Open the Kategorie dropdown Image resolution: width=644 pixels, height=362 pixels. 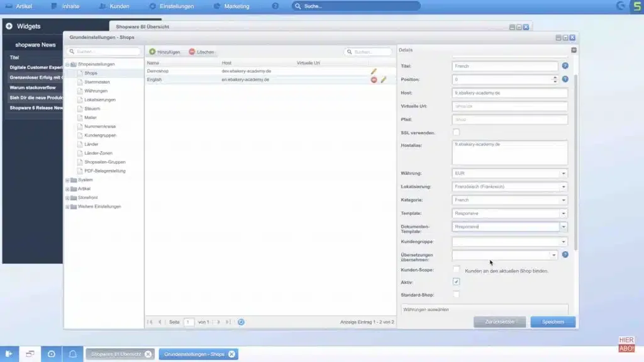(563, 200)
